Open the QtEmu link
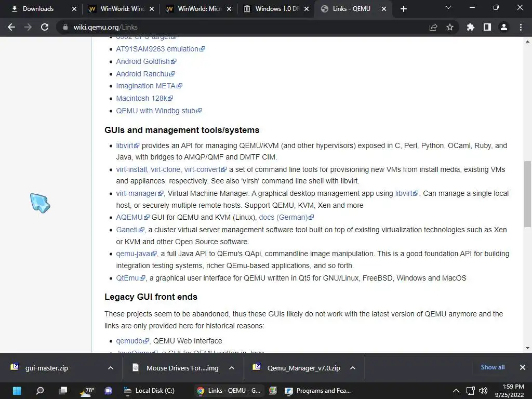This screenshot has height=399, width=532. 130,278
